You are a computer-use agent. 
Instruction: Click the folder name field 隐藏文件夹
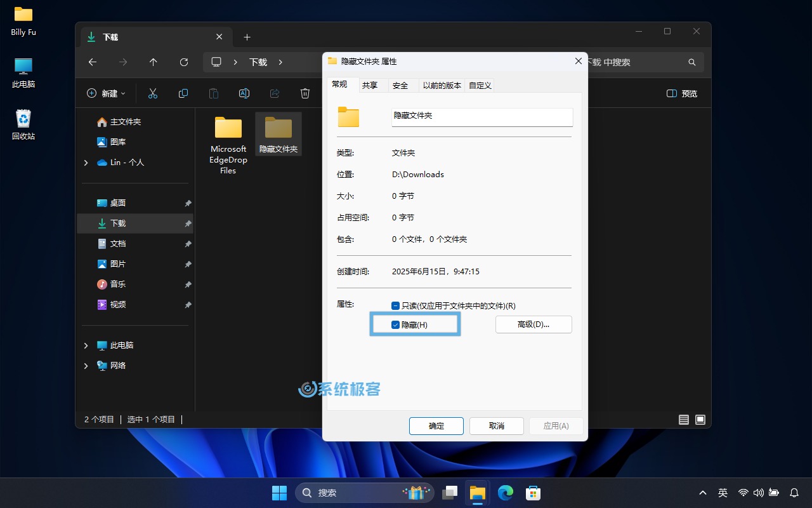coord(482,116)
